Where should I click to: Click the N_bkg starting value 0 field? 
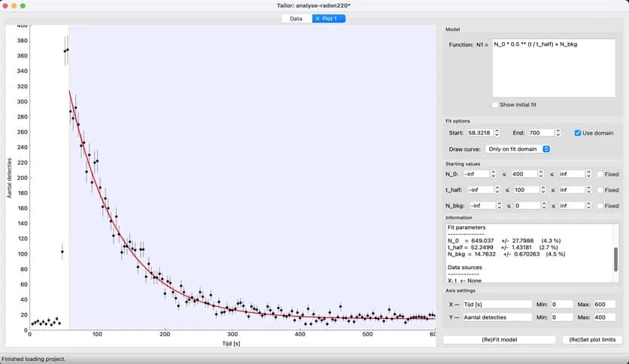[x=527, y=205]
